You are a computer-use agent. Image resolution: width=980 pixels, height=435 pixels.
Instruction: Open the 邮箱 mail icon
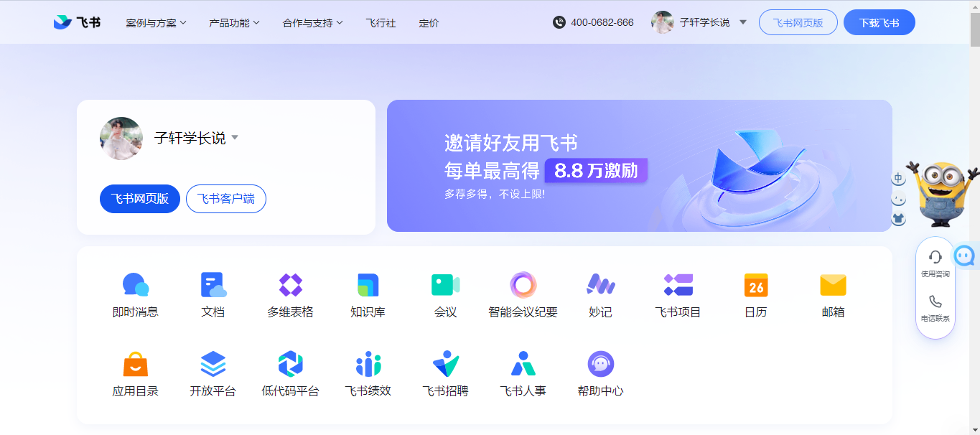click(x=834, y=285)
